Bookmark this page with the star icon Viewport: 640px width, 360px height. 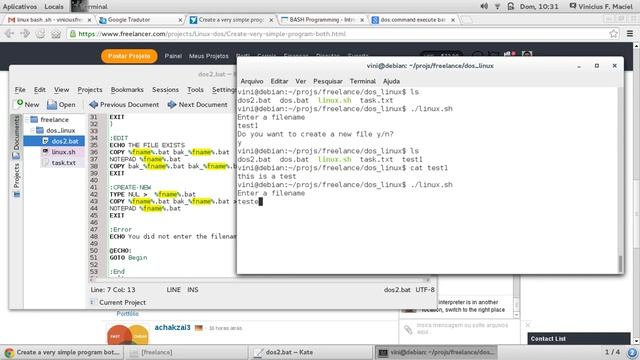point(613,34)
